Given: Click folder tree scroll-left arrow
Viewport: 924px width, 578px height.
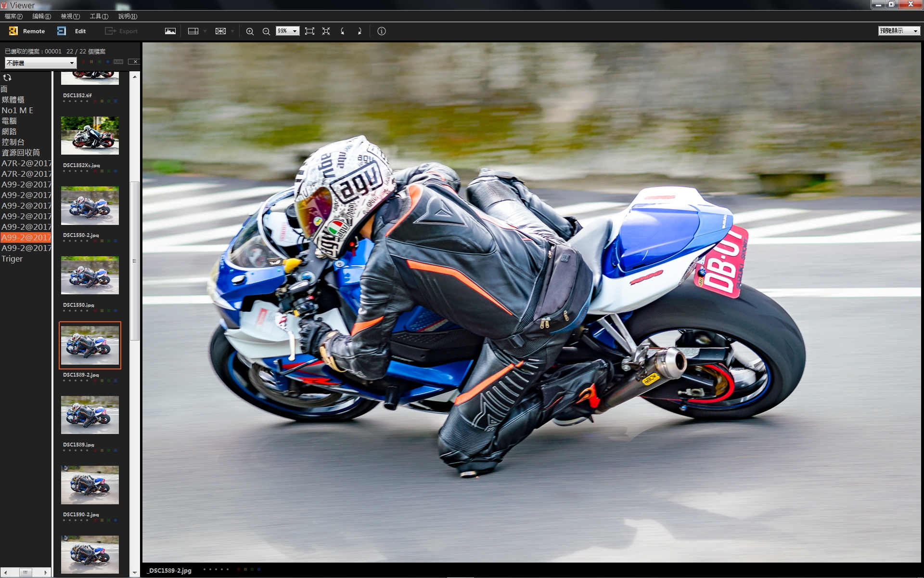Looking at the screenshot, I should [x=5, y=572].
